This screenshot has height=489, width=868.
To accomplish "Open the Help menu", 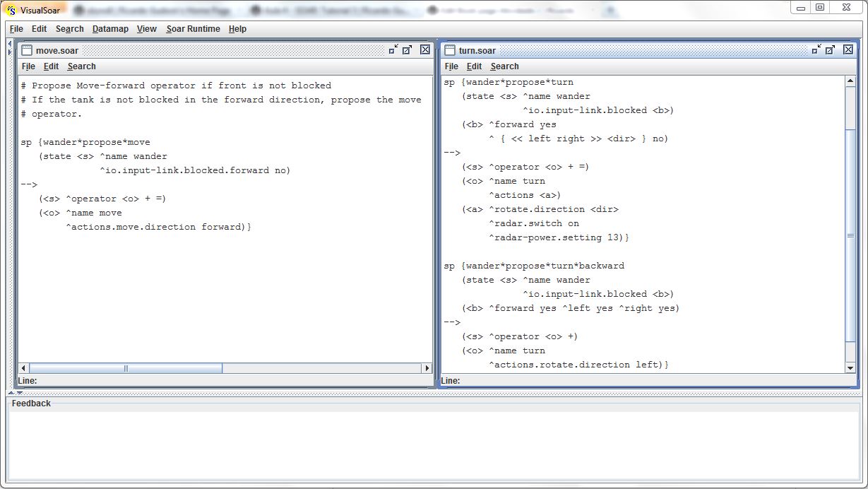I will pos(237,29).
